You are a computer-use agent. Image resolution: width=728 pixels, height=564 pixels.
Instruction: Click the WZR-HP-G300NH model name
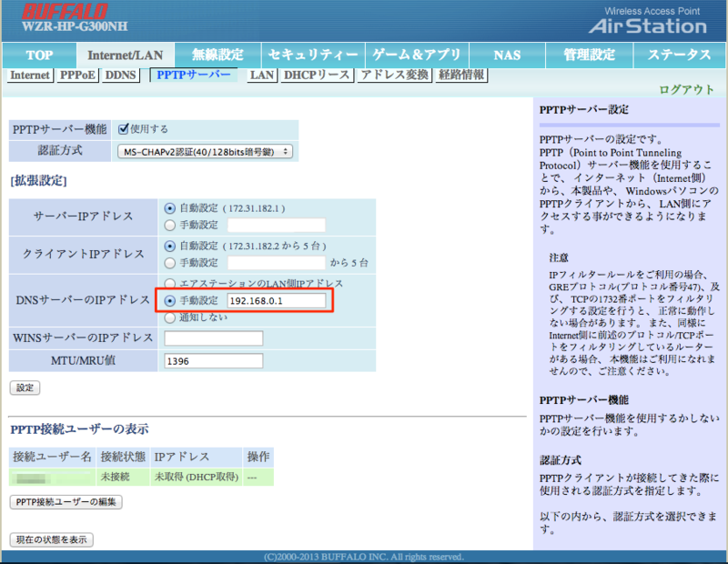[x=75, y=26]
